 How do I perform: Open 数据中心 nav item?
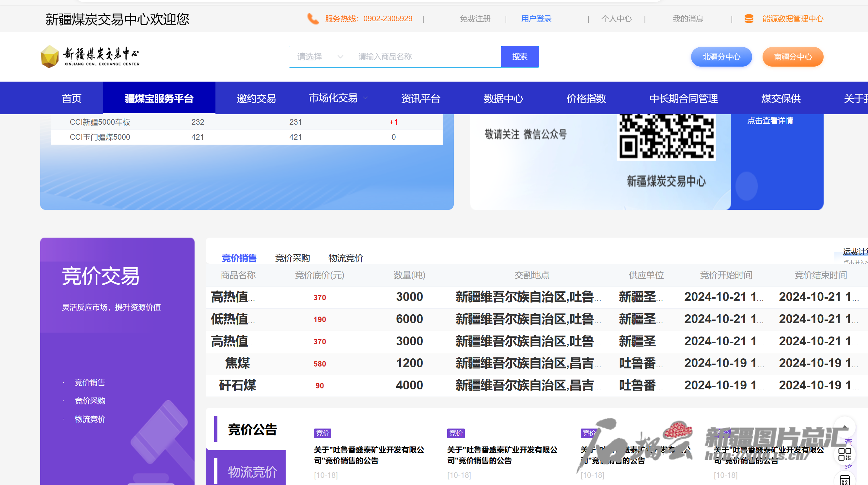503,98
